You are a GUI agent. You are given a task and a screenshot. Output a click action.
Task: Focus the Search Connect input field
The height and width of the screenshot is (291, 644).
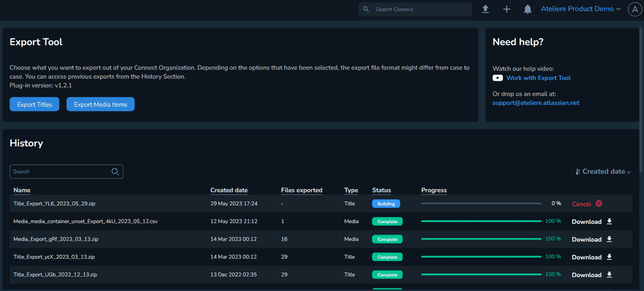coord(415,9)
